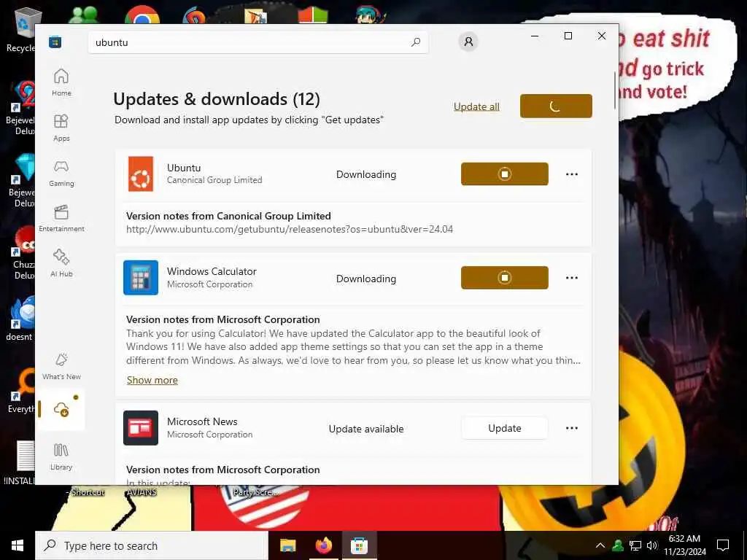The height and width of the screenshot is (560, 747).
Task: Open the notification center icon
Action: (723, 545)
